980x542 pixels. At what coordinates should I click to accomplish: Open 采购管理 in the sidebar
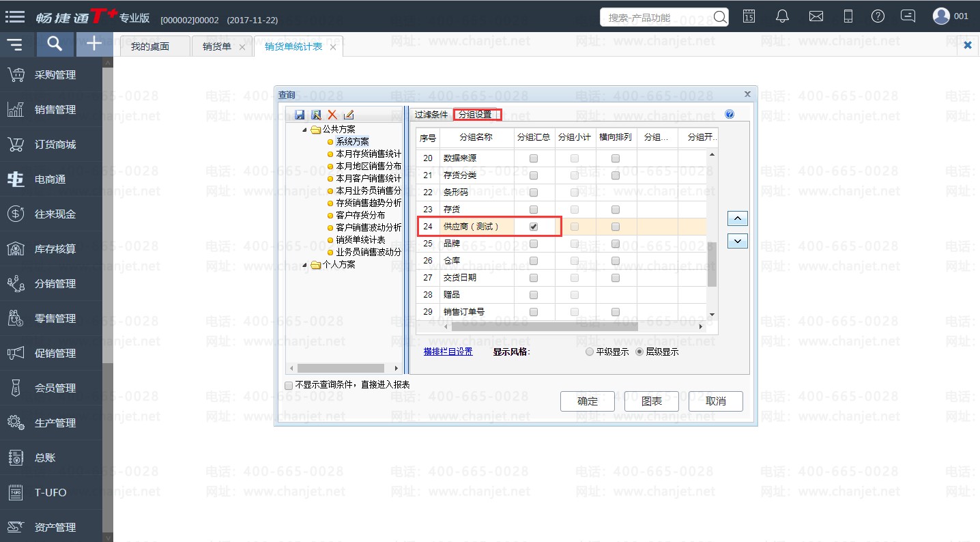click(x=51, y=75)
